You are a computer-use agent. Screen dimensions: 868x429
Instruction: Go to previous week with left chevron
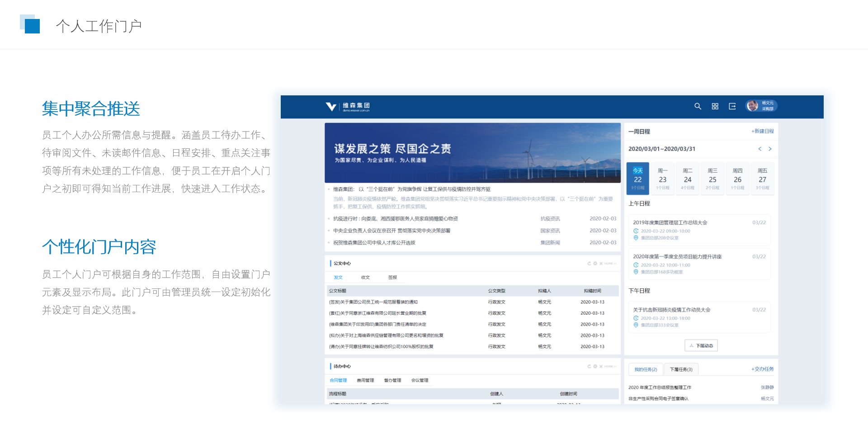click(759, 149)
